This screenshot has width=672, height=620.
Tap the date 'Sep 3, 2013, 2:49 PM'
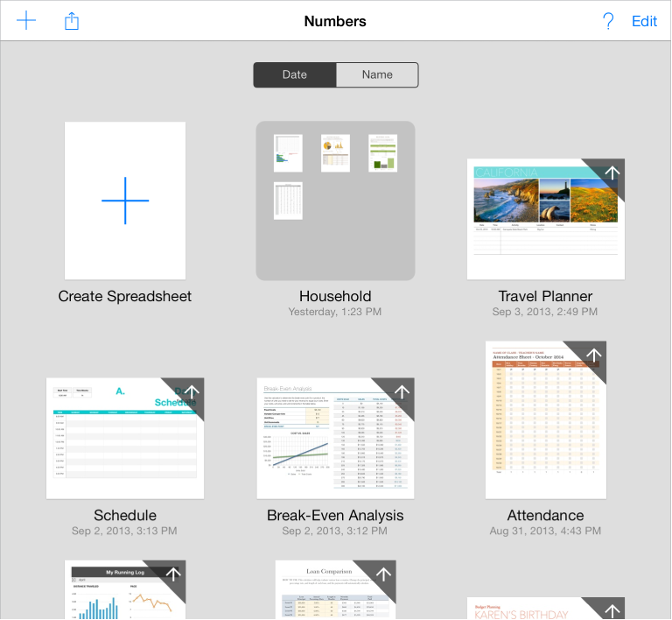coord(545,312)
